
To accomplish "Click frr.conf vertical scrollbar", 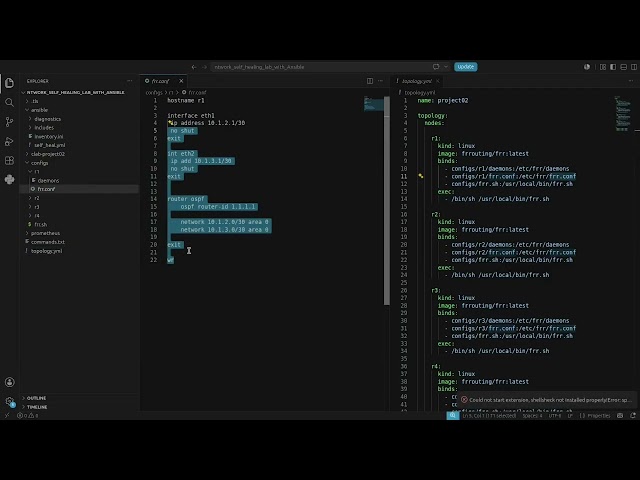I will tap(387, 201).
